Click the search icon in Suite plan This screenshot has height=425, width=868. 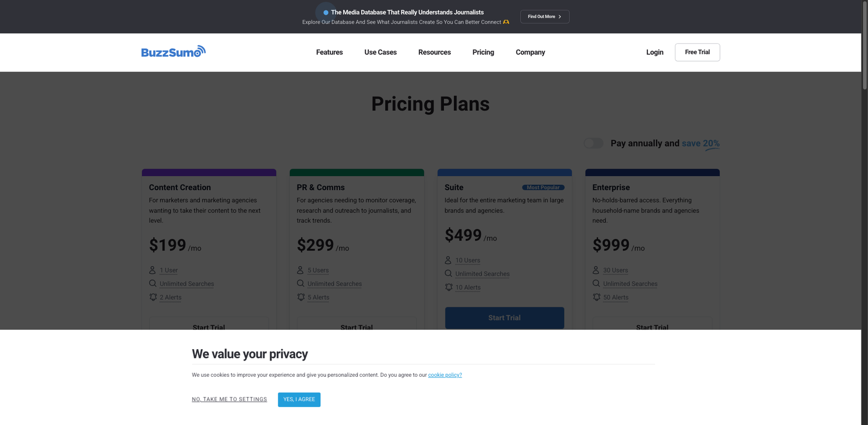448,274
